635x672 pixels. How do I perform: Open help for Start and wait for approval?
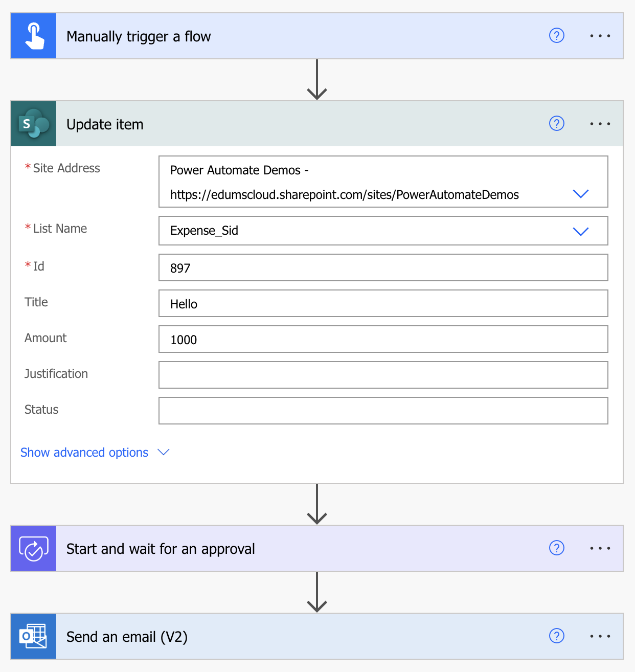[x=556, y=548]
